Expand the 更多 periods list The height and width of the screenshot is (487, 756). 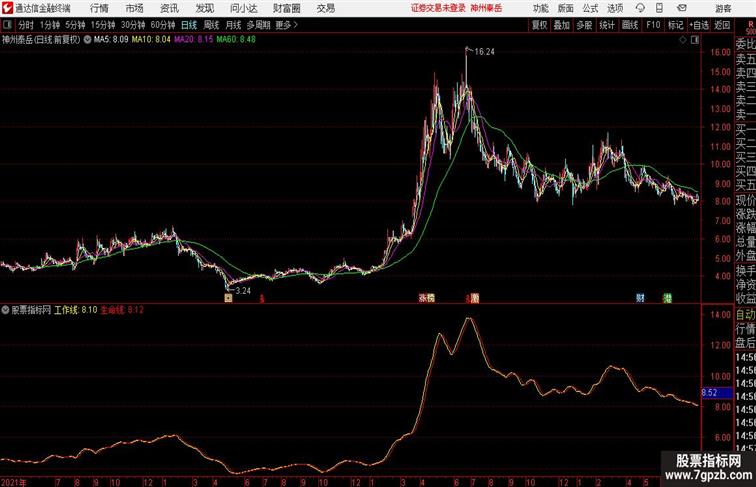coord(286,25)
